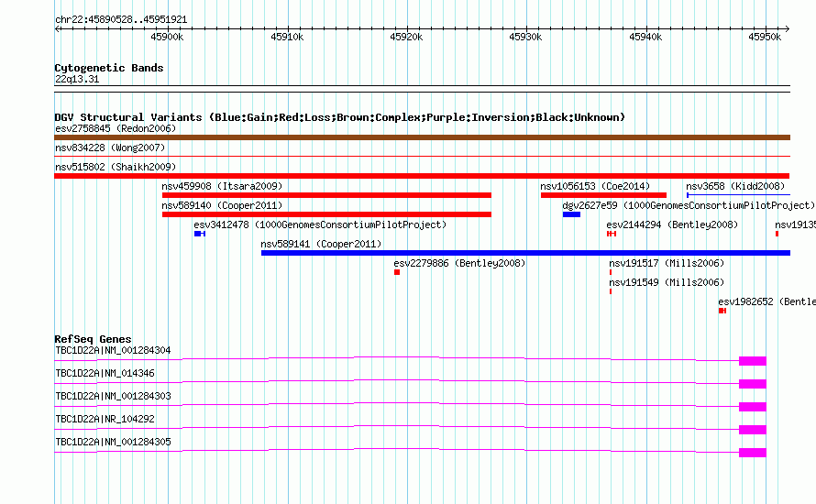Click the 45930k ruler tick label
The height and width of the screenshot is (504, 816).
pyautogui.click(x=525, y=37)
